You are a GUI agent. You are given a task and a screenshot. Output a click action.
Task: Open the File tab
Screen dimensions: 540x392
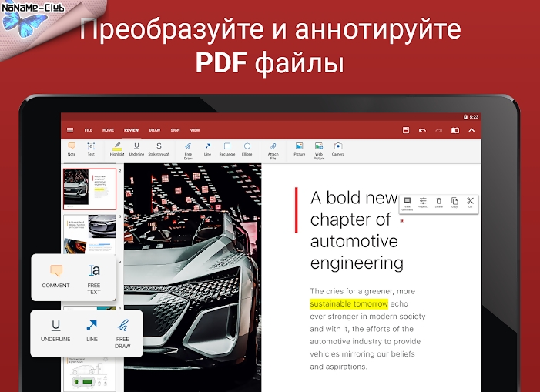coord(89,130)
